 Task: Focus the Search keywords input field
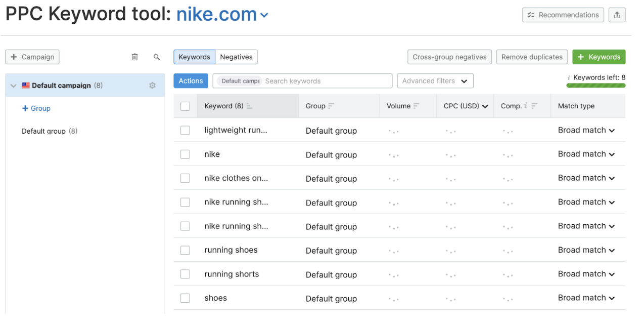click(x=326, y=81)
